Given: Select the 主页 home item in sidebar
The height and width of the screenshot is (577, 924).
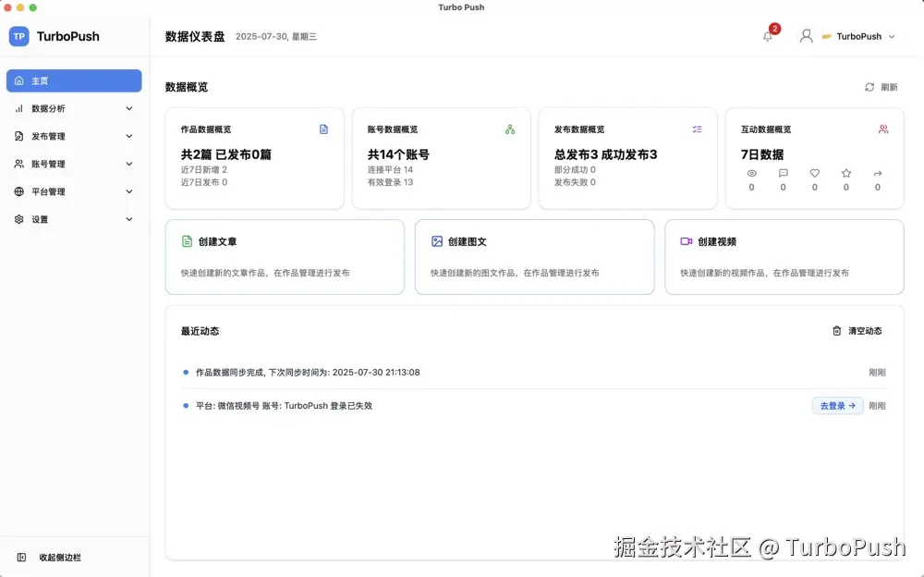Looking at the screenshot, I should (x=73, y=80).
